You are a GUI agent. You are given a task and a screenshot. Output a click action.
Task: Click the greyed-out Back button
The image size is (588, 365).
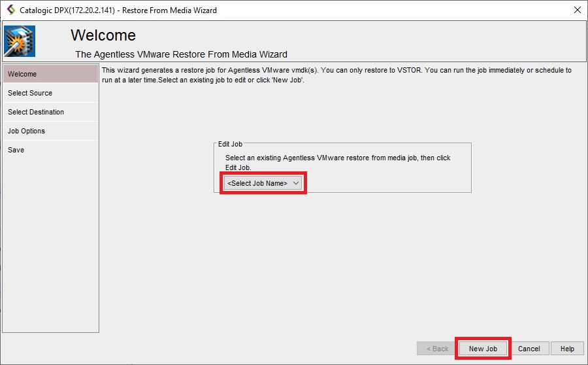coord(437,349)
